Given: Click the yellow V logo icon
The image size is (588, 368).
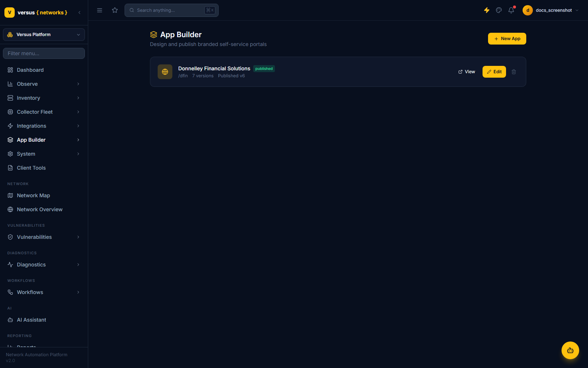Looking at the screenshot, I should tap(10, 13).
